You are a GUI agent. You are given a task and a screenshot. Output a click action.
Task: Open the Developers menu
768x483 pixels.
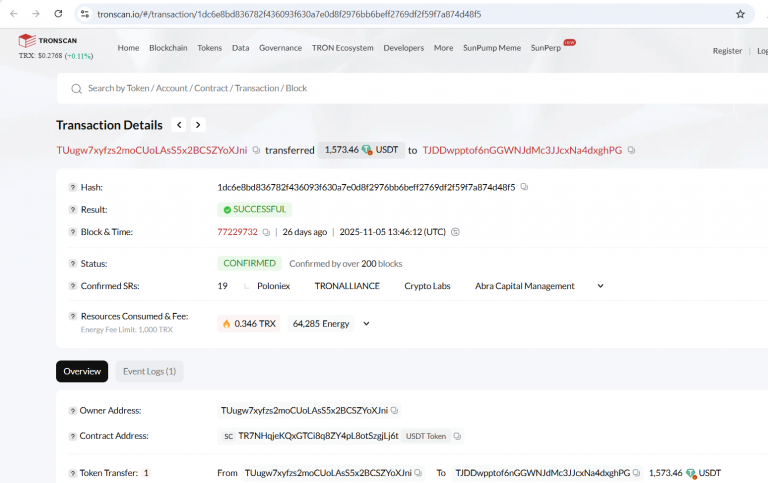404,48
